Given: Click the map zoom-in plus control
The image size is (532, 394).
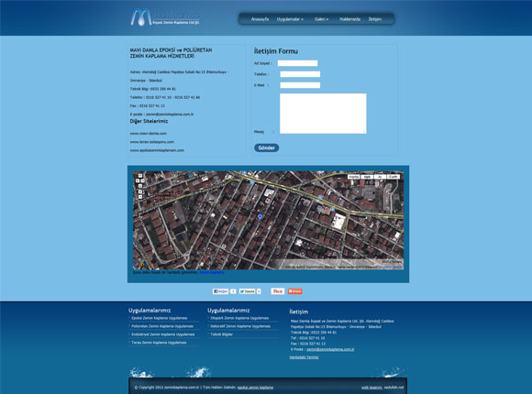Looking at the screenshot, I should [140, 192].
